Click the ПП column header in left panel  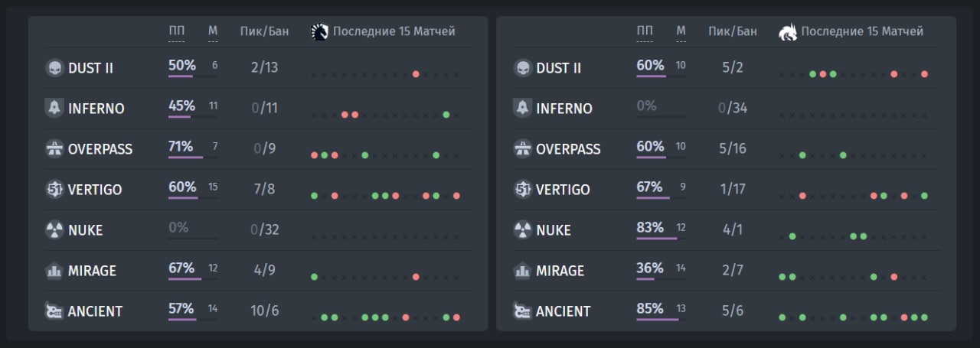pyautogui.click(x=177, y=31)
